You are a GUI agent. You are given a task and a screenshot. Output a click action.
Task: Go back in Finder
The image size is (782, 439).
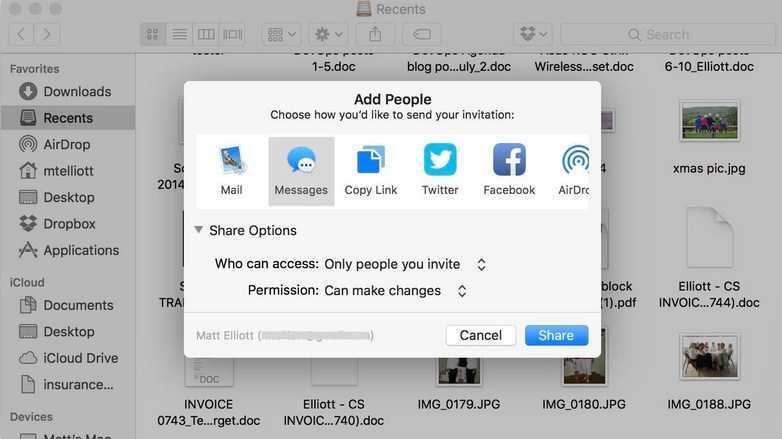point(21,34)
